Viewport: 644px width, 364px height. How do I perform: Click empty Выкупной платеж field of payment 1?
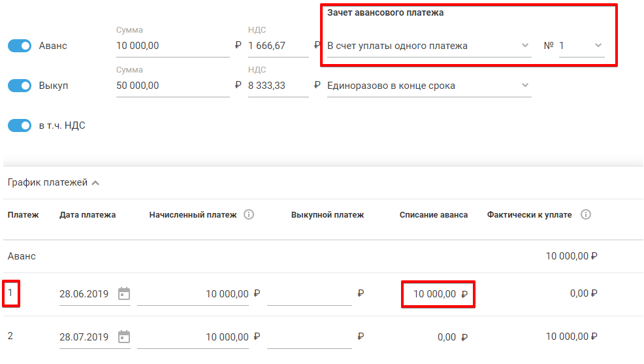tap(309, 294)
